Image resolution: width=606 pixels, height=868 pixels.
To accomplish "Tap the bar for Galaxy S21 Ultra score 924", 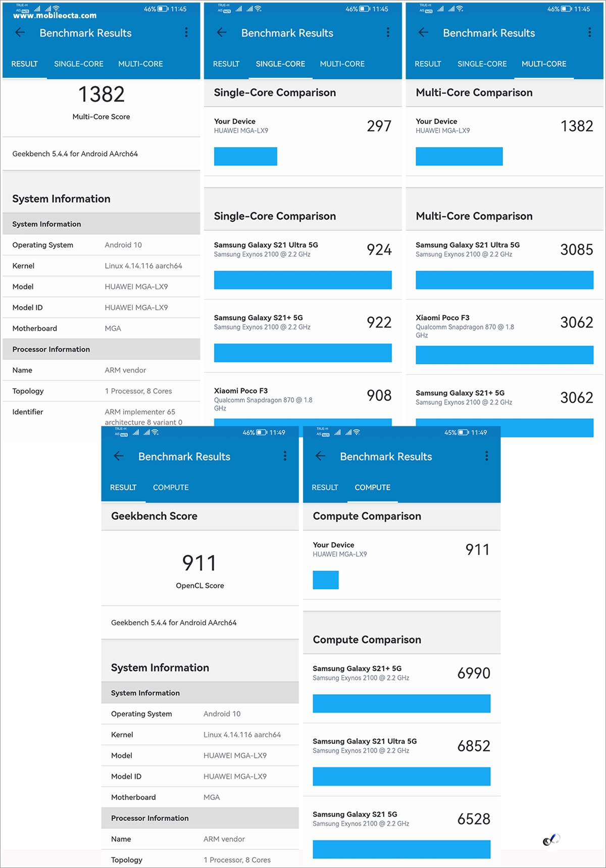I will click(x=303, y=280).
